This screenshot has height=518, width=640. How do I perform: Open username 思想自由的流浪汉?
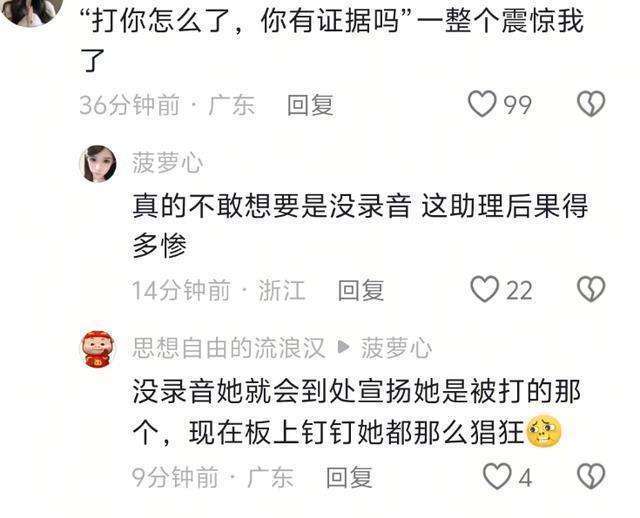[x=228, y=348]
